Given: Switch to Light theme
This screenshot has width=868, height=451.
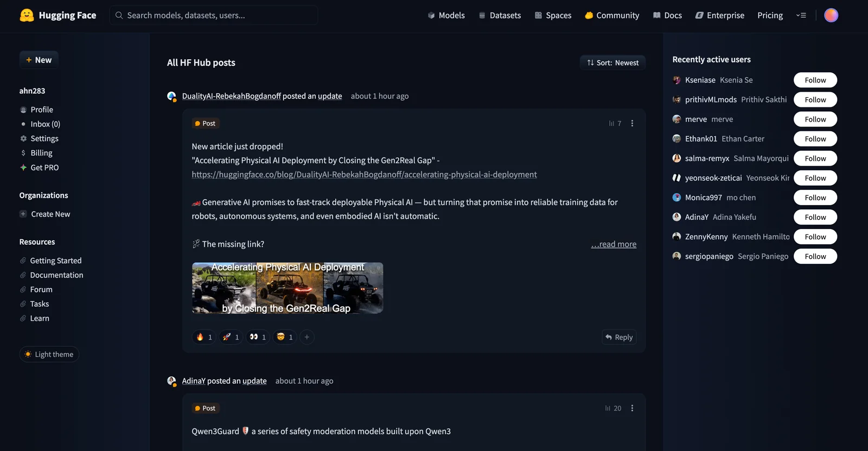Looking at the screenshot, I should coord(49,354).
